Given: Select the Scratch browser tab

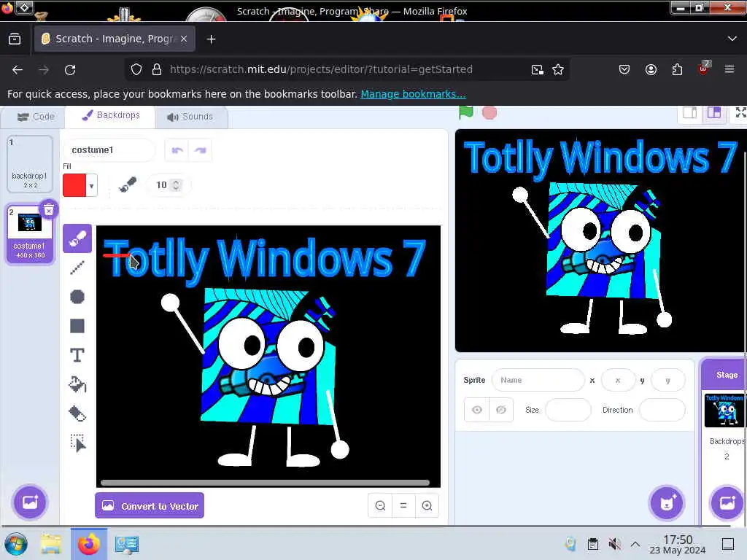Looking at the screenshot, I should click(115, 39).
